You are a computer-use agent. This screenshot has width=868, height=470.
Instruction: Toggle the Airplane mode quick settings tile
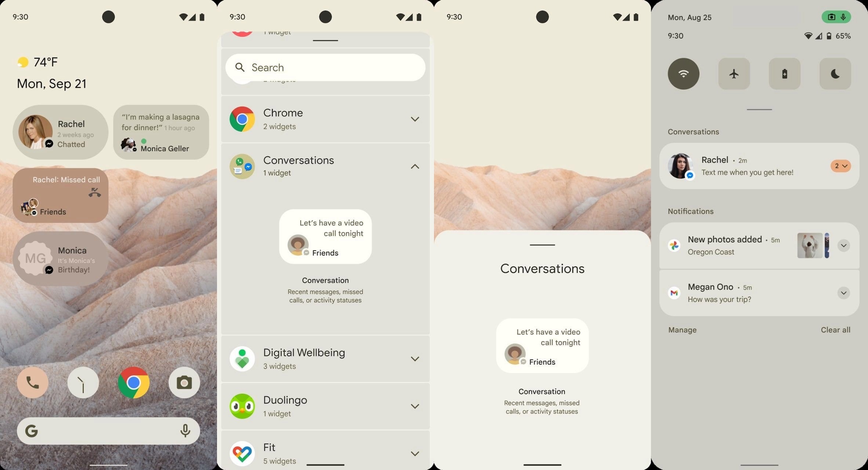click(734, 73)
